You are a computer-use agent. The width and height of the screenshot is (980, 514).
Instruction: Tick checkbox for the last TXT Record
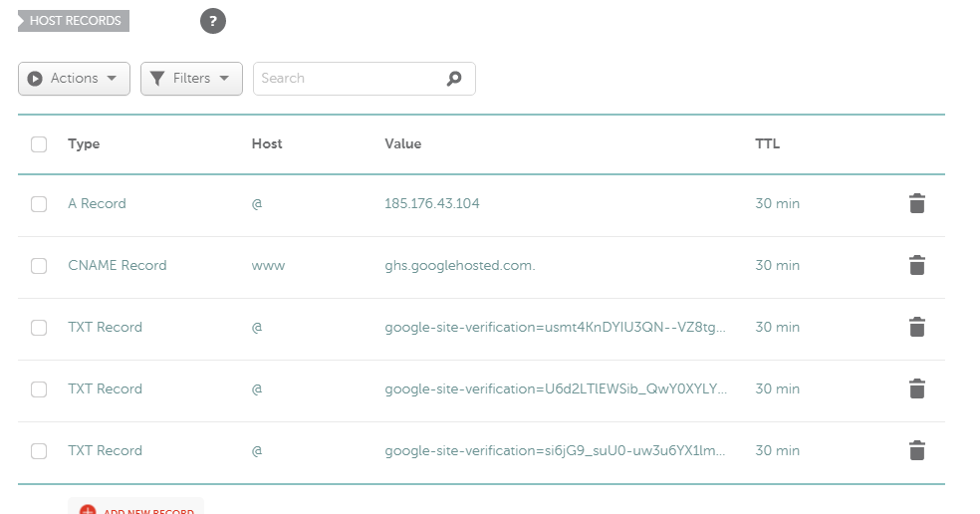tap(39, 451)
